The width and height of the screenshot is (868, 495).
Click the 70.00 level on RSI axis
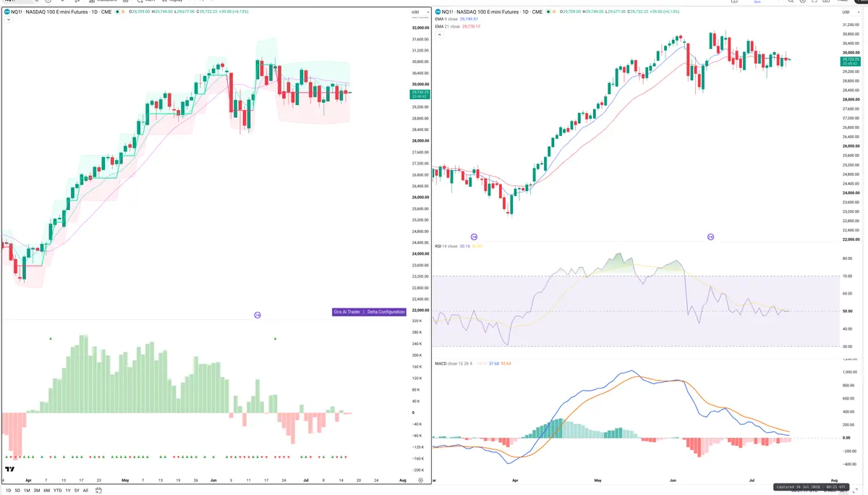(x=848, y=276)
